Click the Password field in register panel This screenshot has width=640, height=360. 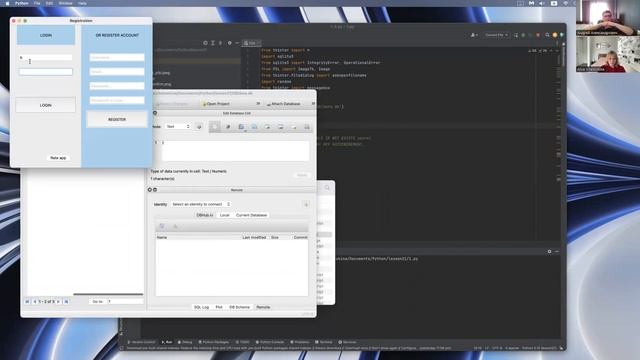pos(117,86)
